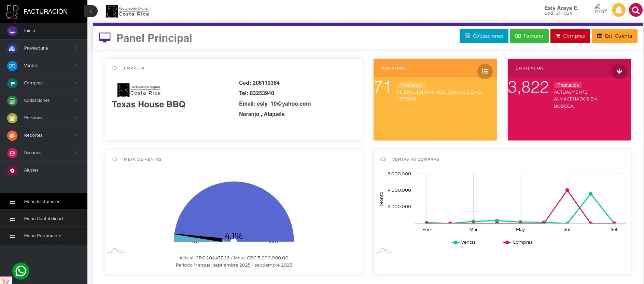Open the magenta search icon
Viewport: 644px width, 284px height.
click(635, 10)
